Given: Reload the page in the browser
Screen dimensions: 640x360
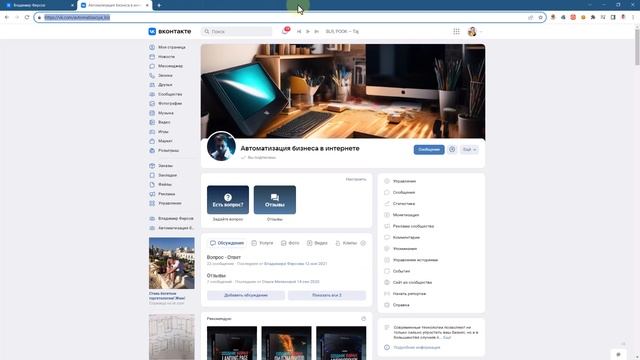Looking at the screenshot, I should pos(27,18).
